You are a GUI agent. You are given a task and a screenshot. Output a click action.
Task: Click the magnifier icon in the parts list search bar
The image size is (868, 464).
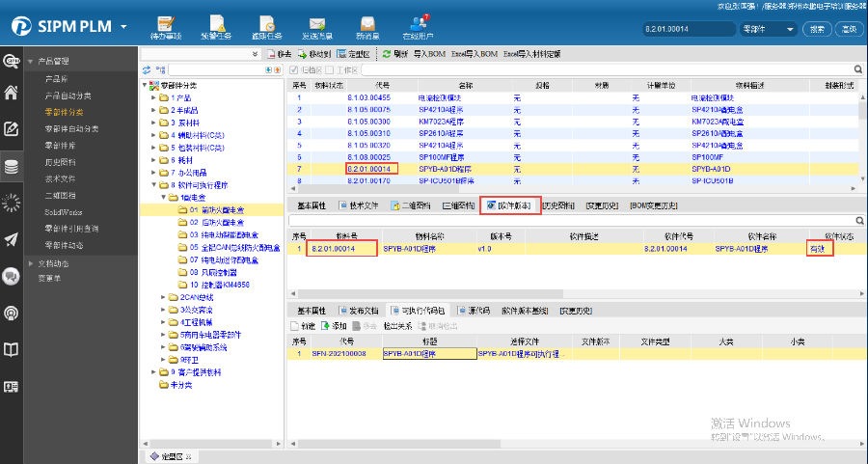tap(857, 69)
